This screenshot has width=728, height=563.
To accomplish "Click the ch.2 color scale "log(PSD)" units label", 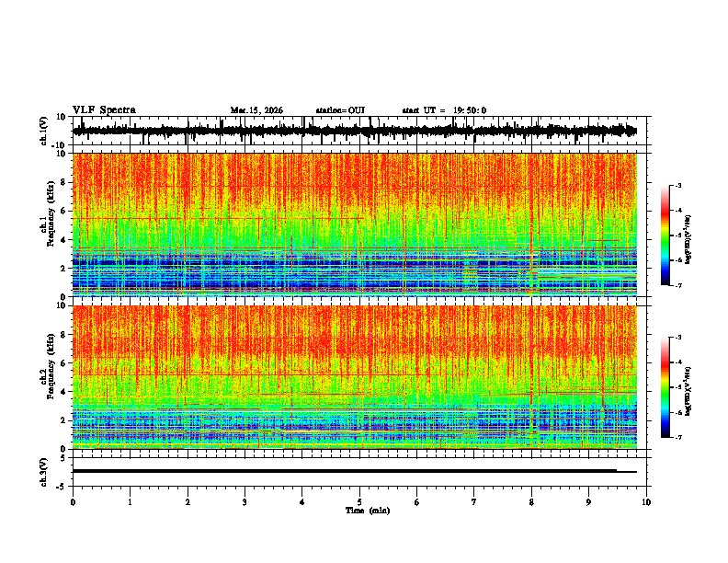I will click(688, 391).
